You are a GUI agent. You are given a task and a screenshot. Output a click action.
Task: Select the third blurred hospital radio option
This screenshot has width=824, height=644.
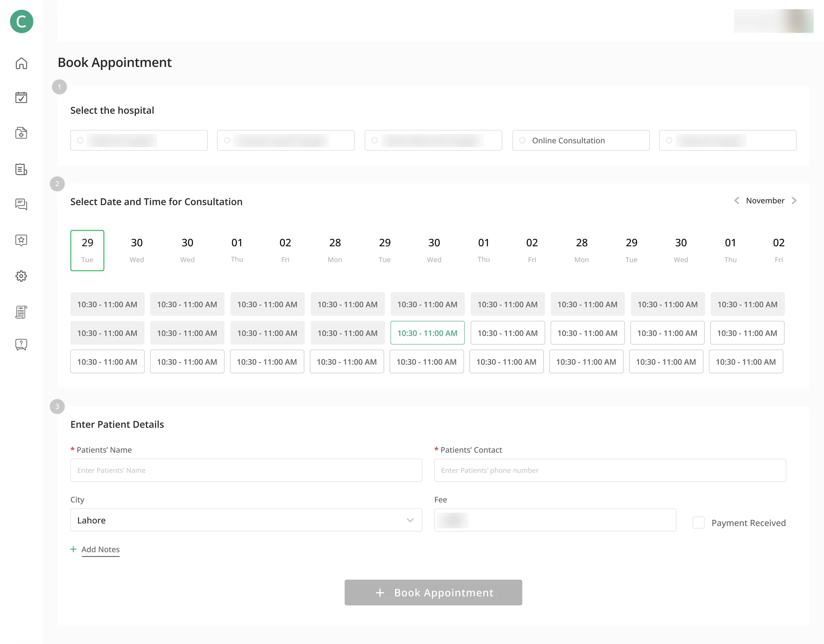pyautogui.click(x=375, y=140)
